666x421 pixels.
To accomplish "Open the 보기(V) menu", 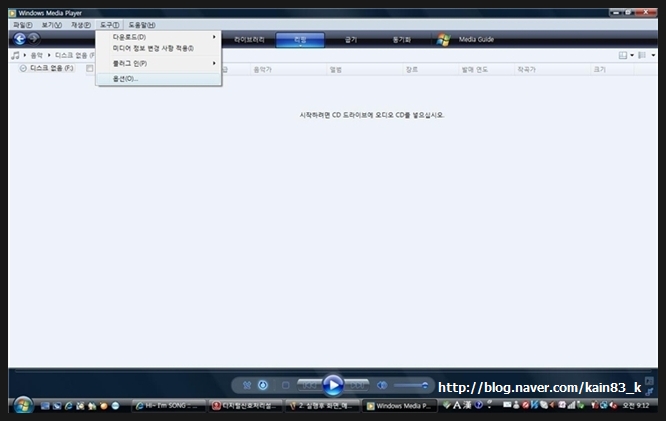I will (x=52, y=25).
